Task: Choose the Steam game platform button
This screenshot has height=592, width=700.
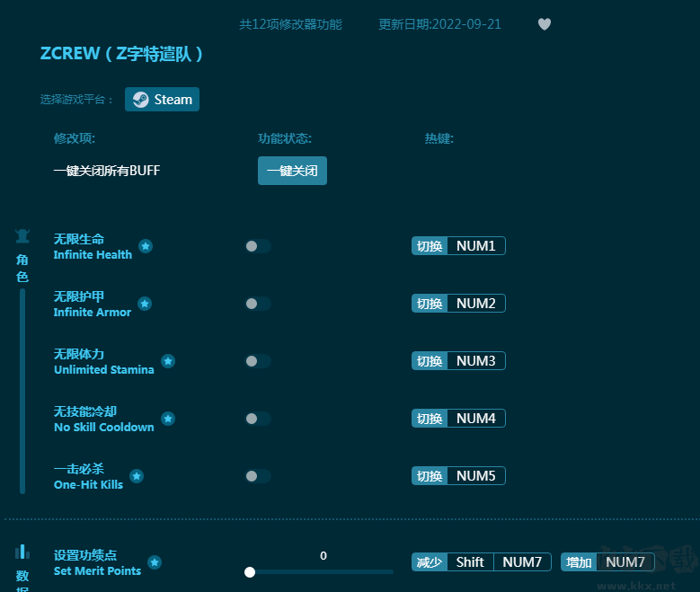Action: coord(163,100)
